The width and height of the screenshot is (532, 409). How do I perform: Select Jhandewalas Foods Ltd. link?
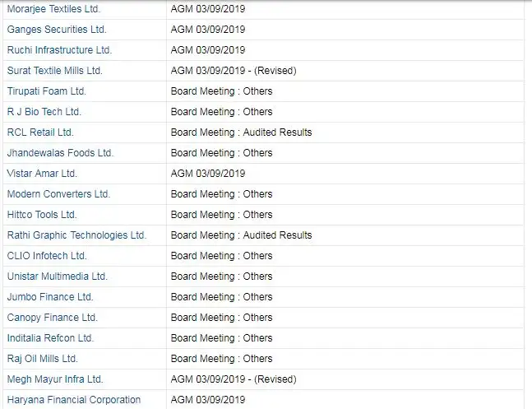pyautogui.click(x=60, y=153)
